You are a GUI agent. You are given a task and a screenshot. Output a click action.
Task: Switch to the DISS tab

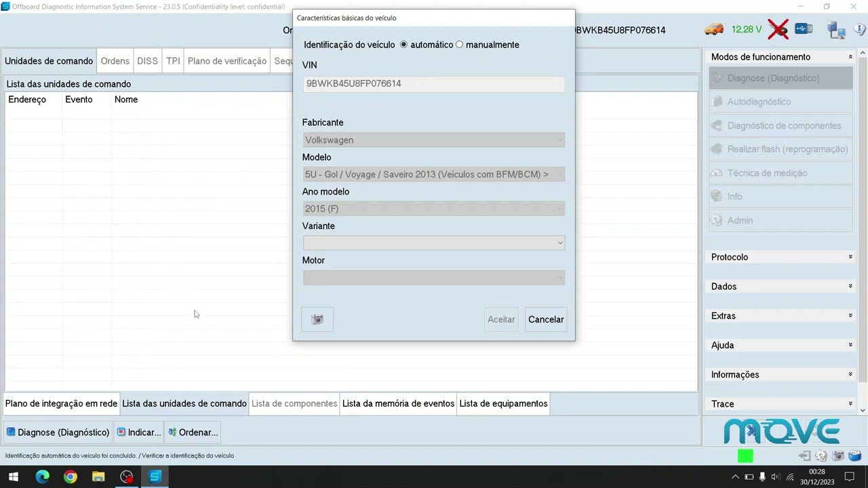(x=147, y=61)
